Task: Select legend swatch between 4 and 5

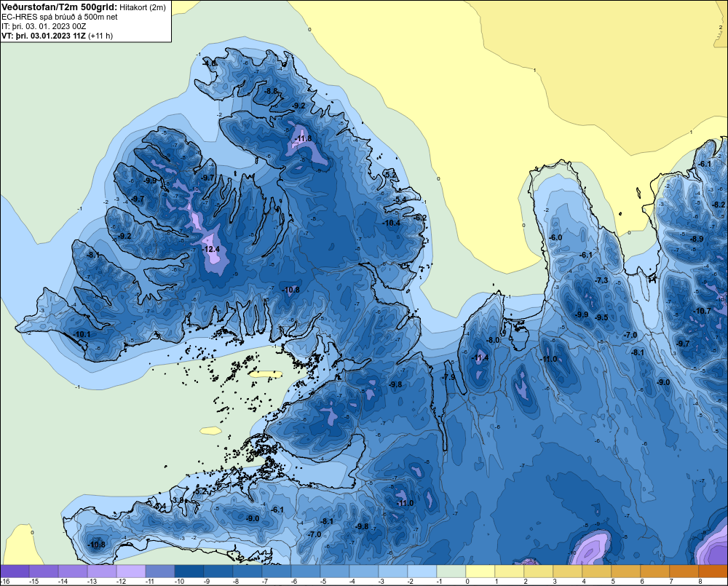Action: [597, 571]
